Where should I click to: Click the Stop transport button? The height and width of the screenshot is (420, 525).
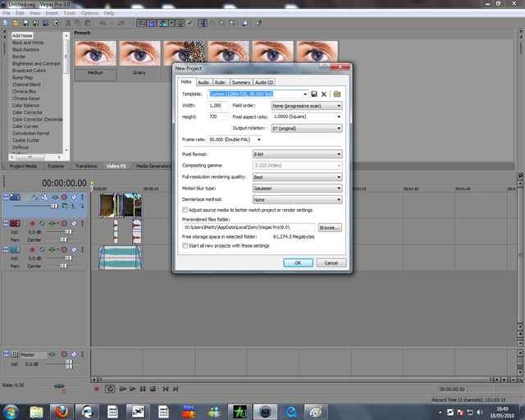point(153,389)
